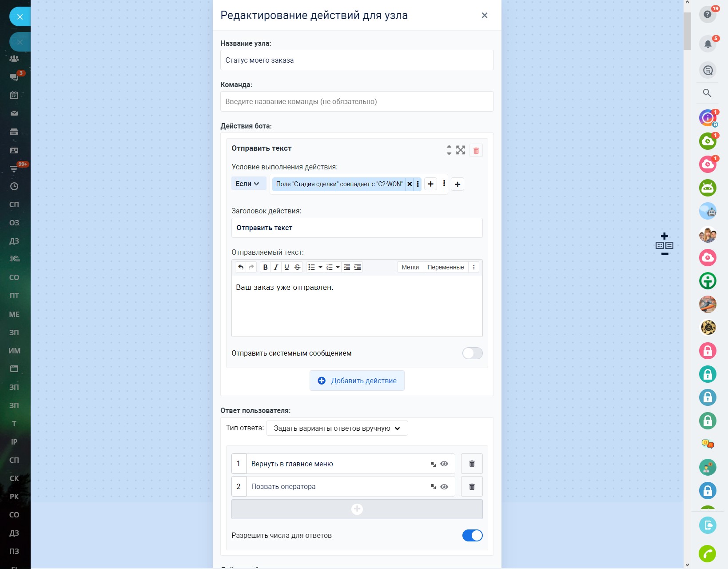Apply strikethrough formatting in editor toolbar

pos(298,267)
